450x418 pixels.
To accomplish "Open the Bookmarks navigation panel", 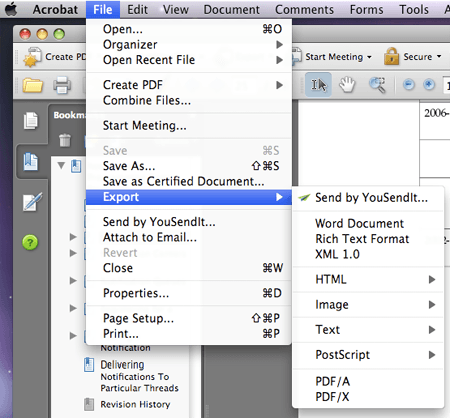I will coord(31,162).
